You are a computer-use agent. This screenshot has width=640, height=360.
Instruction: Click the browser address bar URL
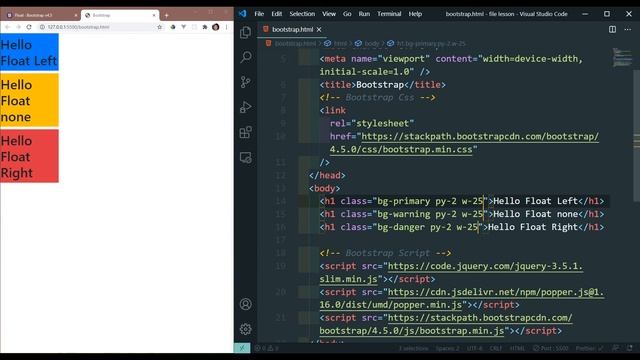coord(78,27)
